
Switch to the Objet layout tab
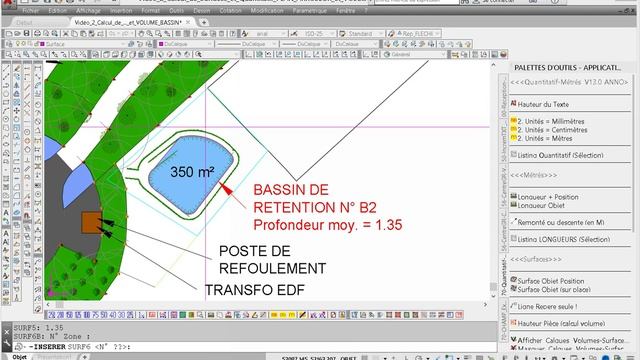pyautogui.click(x=20, y=357)
